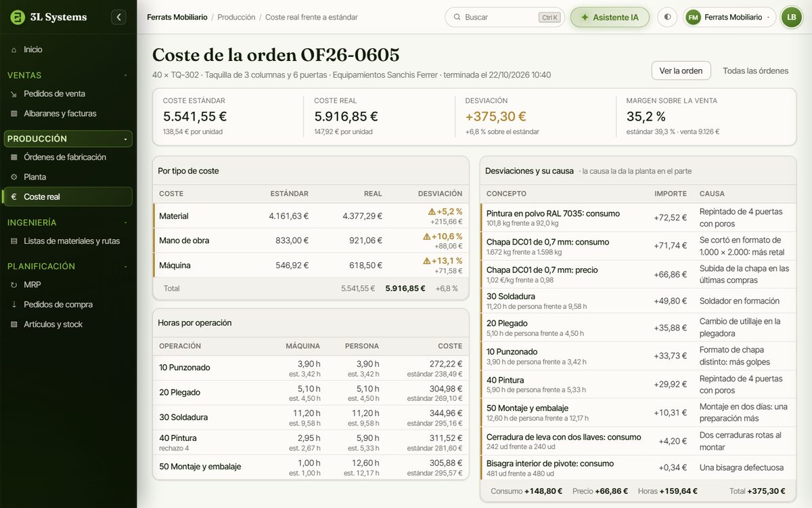The image size is (812, 508).
Task: Click the Producción breadcrumb
Action: pos(236,17)
